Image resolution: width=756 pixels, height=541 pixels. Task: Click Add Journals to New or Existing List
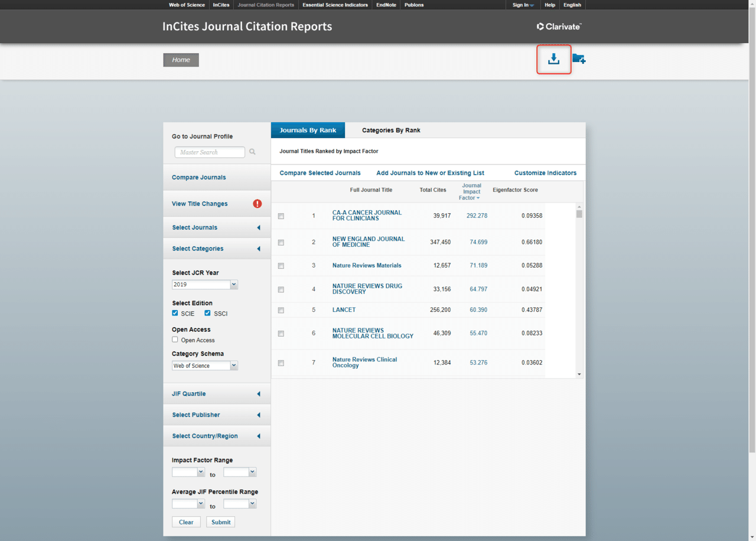pyautogui.click(x=430, y=173)
